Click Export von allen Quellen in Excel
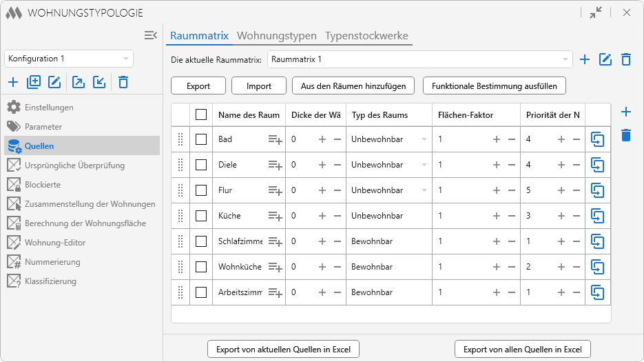 coord(522,350)
